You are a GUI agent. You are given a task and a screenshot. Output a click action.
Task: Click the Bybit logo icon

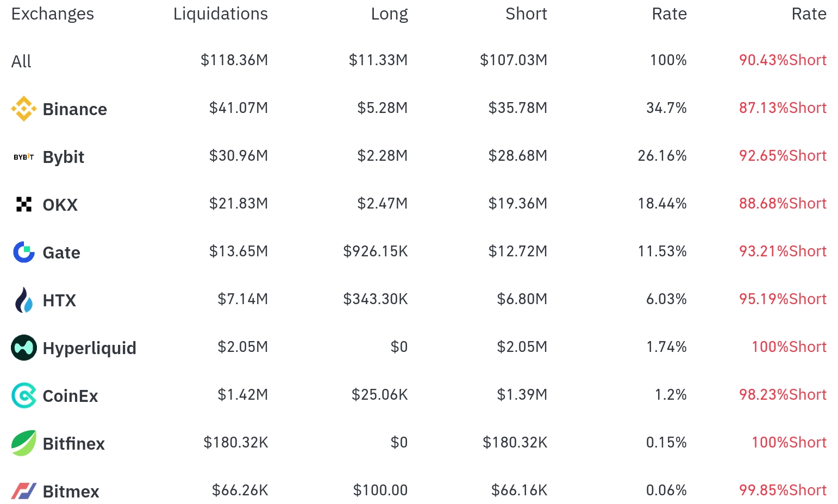[x=24, y=156]
